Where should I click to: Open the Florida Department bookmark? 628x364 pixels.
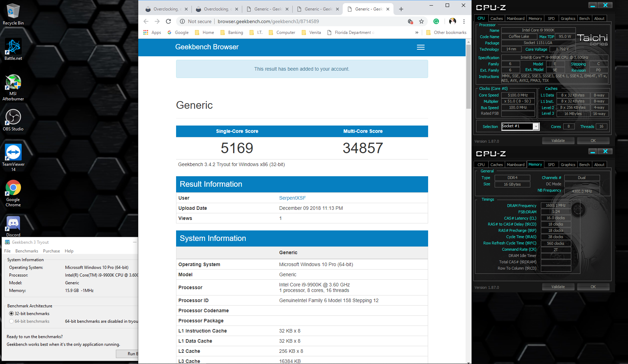pyautogui.click(x=351, y=33)
